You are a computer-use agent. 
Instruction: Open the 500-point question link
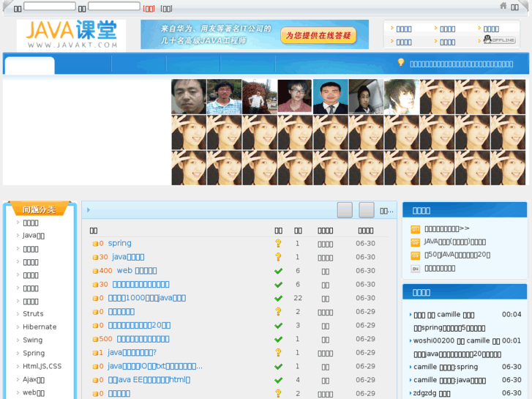[143, 339]
